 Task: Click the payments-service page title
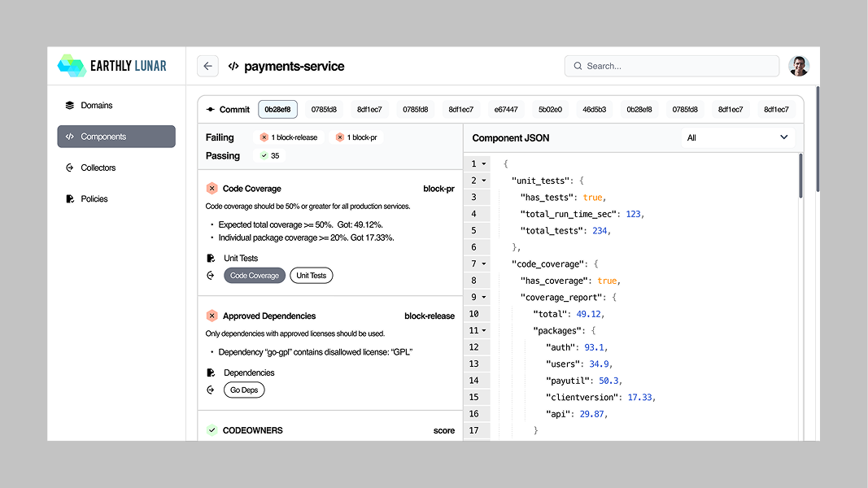click(294, 67)
